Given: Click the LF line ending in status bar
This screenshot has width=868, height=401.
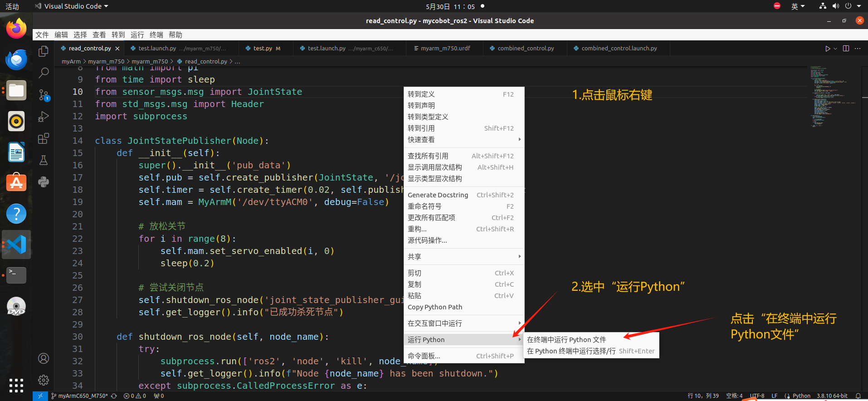Looking at the screenshot, I should point(775,396).
